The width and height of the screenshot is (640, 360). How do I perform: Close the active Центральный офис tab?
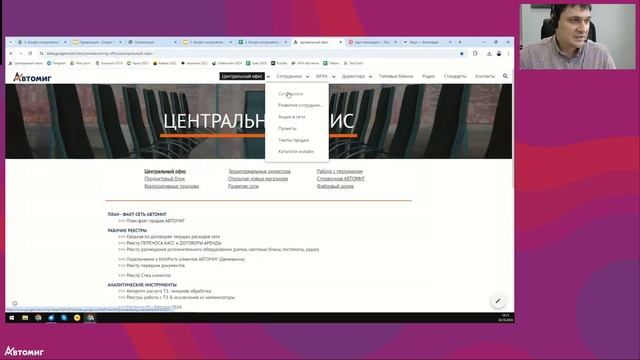(x=340, y=42)
